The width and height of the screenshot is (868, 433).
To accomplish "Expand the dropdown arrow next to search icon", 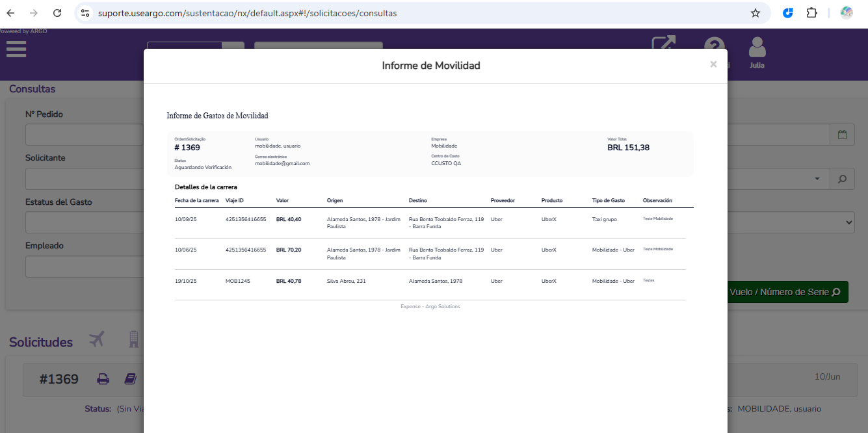I will point(817,179).
